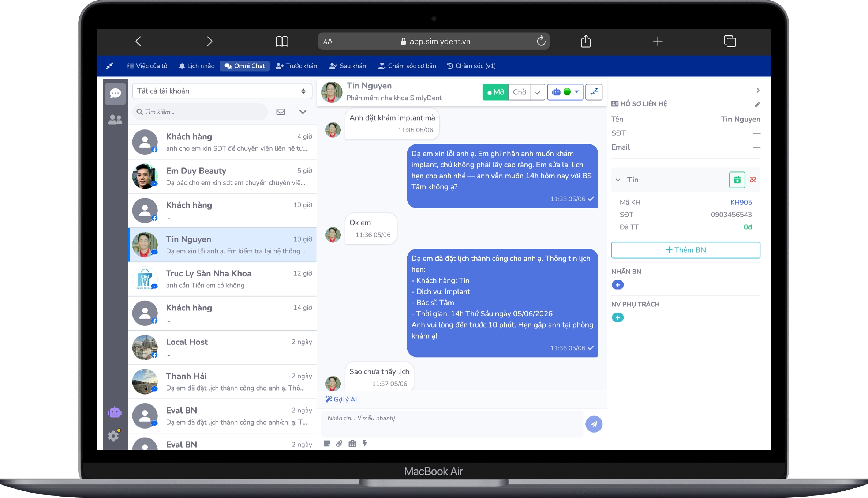The height and width of the screenshot is (498, 868).
Task: Set conversation status to Chờ
Action: (519, 92)
